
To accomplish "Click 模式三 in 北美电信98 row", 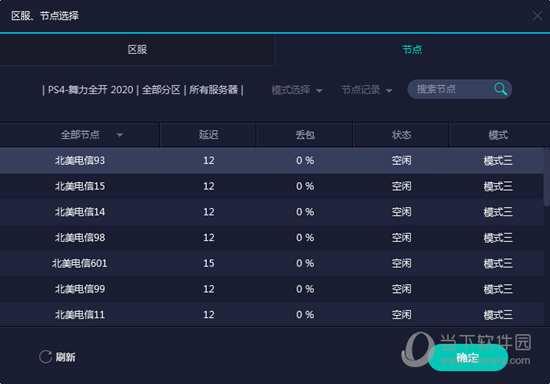I will [498, 238].
